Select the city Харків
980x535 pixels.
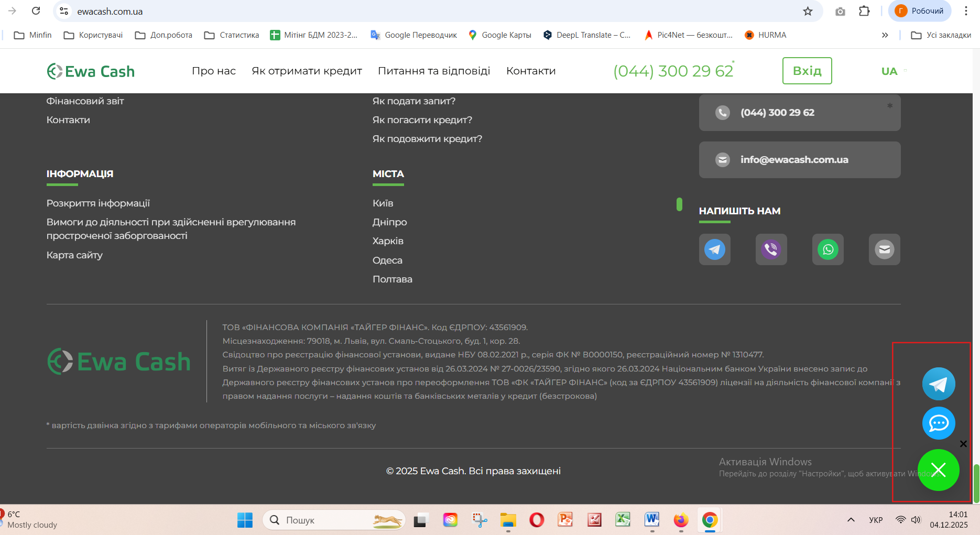pos(388,241)
